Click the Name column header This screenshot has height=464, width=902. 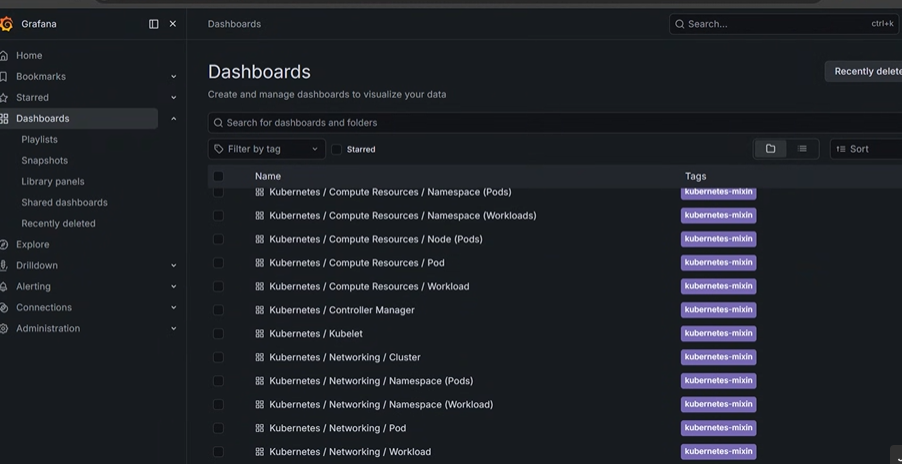pyautogui.click(x=267, y=177)
